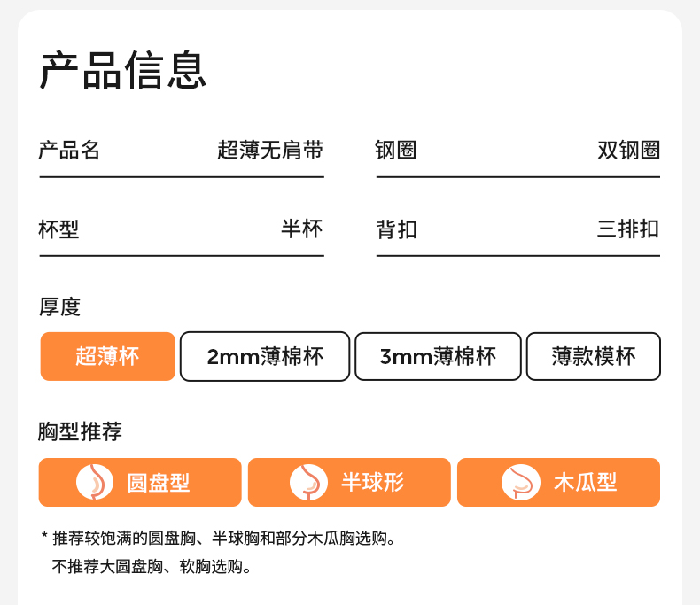Click the 木瓜型 breast shape icon
This screenshot has height=605, width=700.
pyautogui.click(x=521, y=482)
